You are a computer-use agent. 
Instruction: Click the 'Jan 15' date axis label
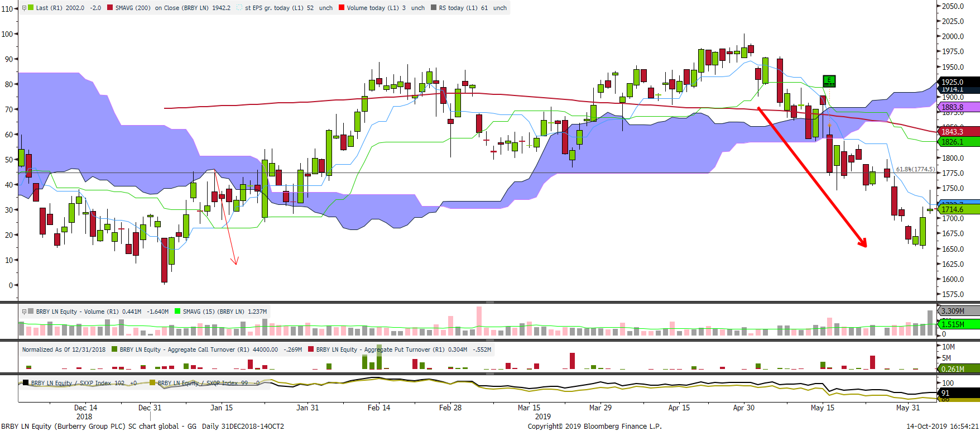coord(222,408)
